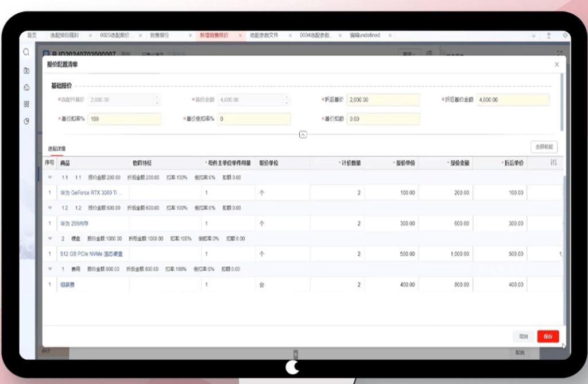Open the 华为 GeForce RTX 3080 Ti product link
The height and width of the screenshot is (384, 588).
(91, 193)
